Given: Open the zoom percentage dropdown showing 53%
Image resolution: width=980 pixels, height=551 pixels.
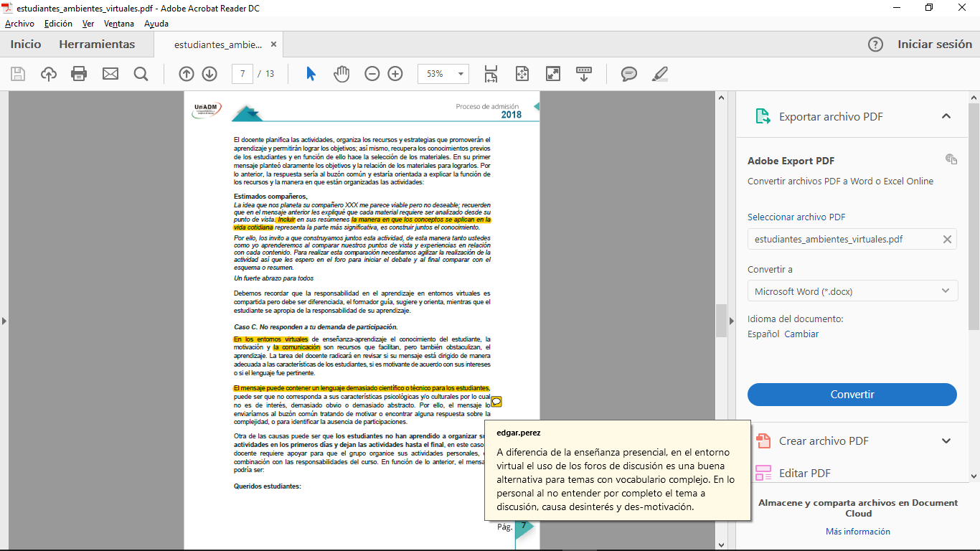Looking at the screenshot, I should [440, 74].
